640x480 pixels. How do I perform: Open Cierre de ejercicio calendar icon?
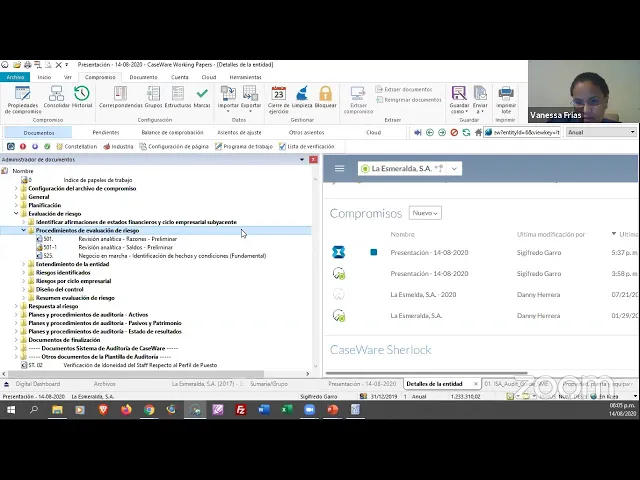click(279, 100)
